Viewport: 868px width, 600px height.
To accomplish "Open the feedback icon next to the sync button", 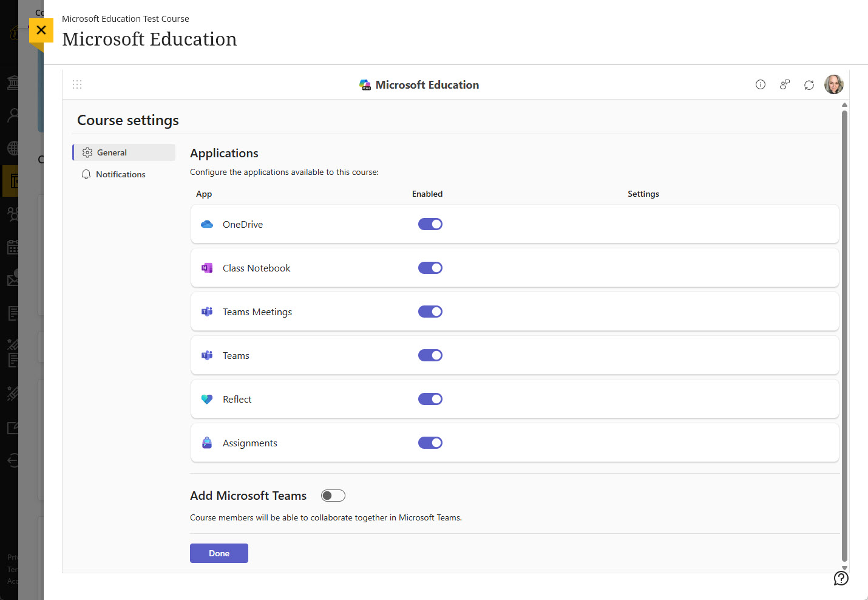I will tap(784, 84).
